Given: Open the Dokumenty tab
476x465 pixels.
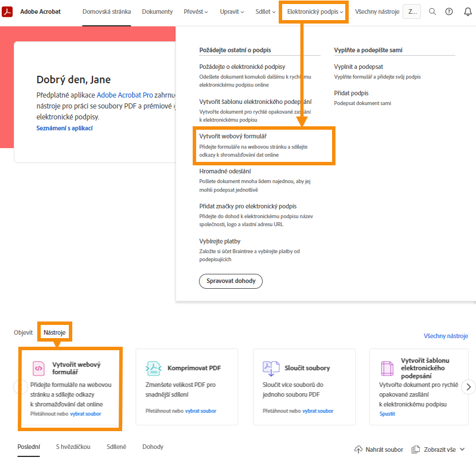Looking at the screenshot, I should 157,11.
